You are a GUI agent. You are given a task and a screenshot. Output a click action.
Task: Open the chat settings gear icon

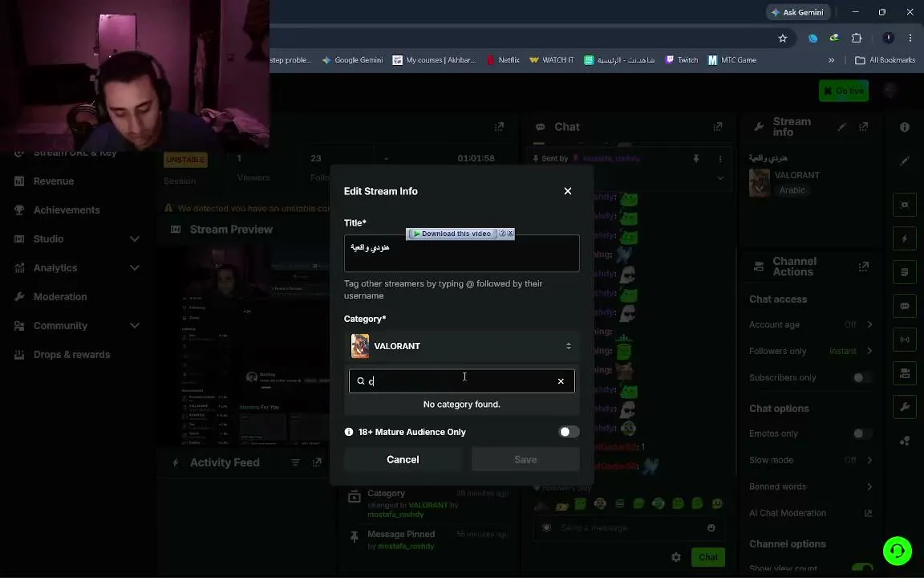[676, 557]
